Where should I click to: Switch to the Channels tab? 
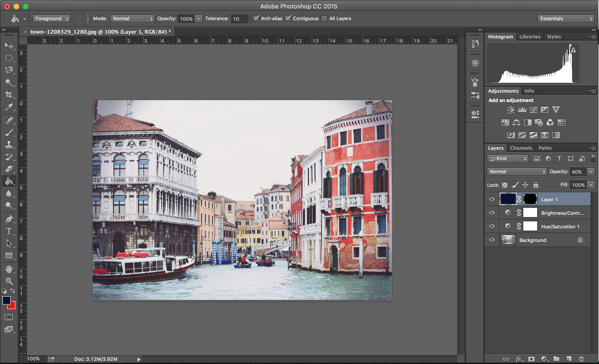[x=521, y=148]
